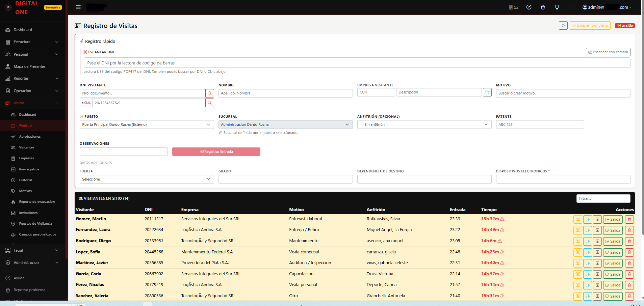Click Escanear con camara button
Screen dimensions: 644x306
608,52
